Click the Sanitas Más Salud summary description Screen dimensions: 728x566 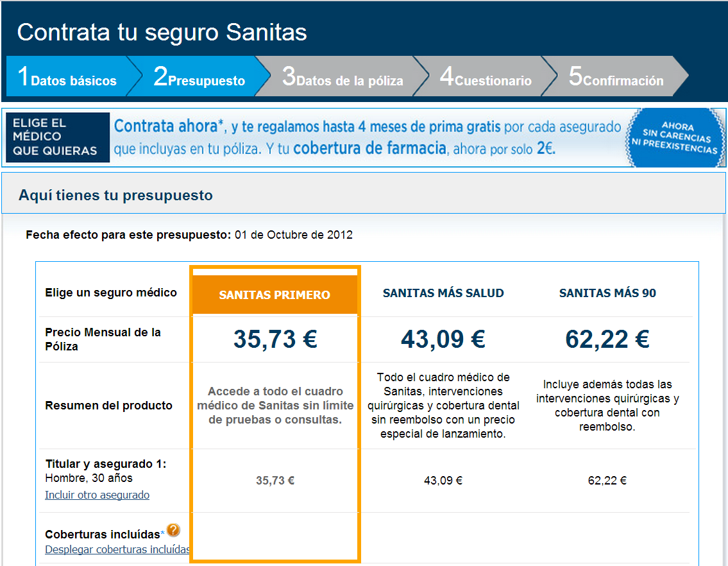click(443, 406)
